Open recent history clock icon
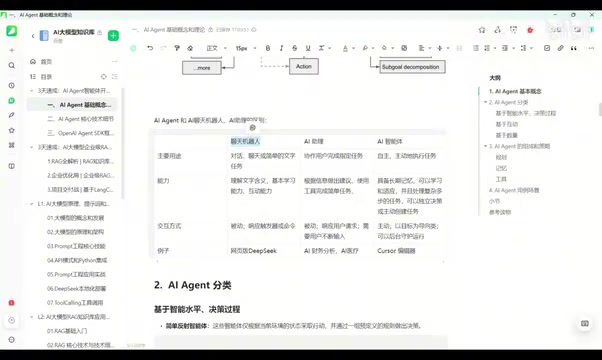 (12, 85)
